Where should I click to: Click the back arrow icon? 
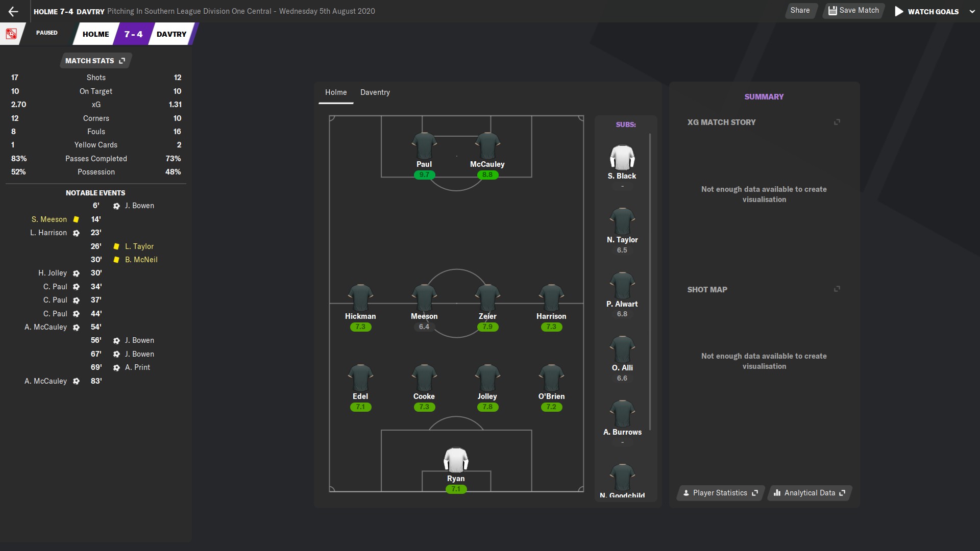(x=13, y=11)
